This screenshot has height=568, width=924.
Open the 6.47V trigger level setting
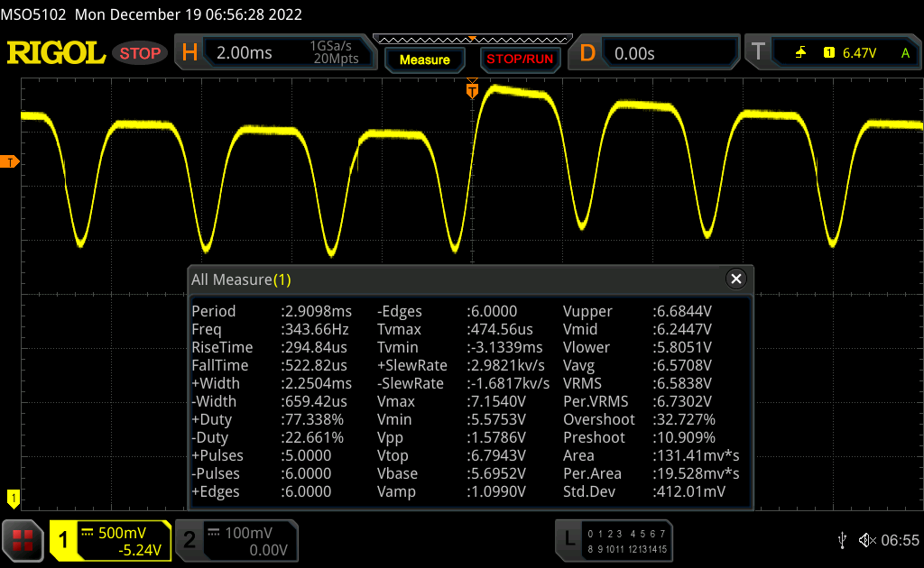[859, 53]
